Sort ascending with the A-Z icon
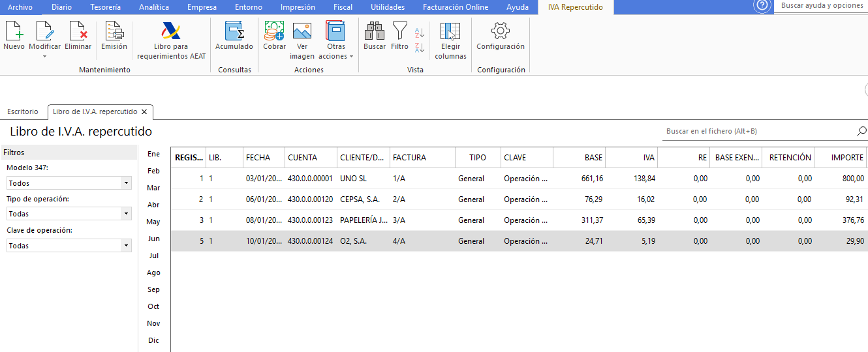 click(x=420, y=33)
